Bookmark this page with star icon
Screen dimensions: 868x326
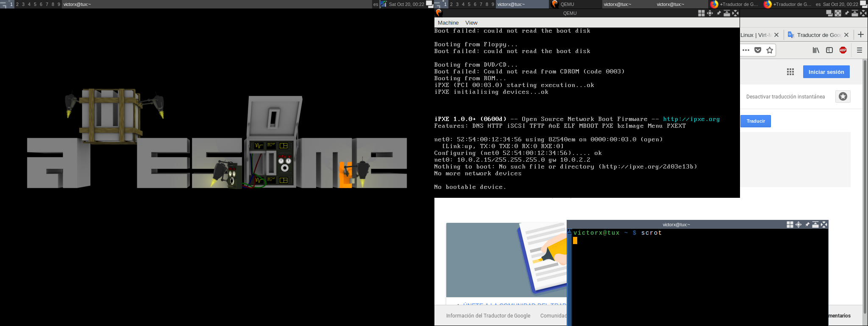click(x=770, y=50)
